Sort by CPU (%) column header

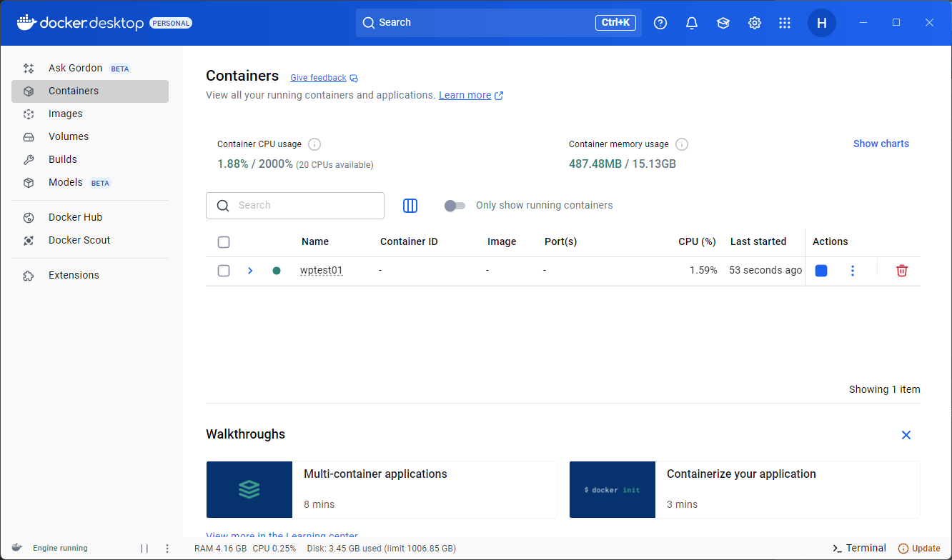(x=697, y=242)
